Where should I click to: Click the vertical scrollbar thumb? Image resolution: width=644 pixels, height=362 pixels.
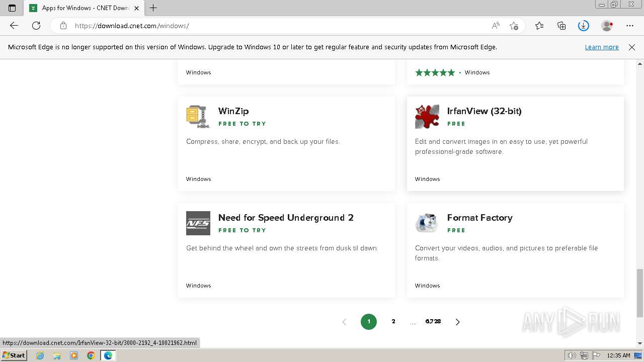coord(640,293)
